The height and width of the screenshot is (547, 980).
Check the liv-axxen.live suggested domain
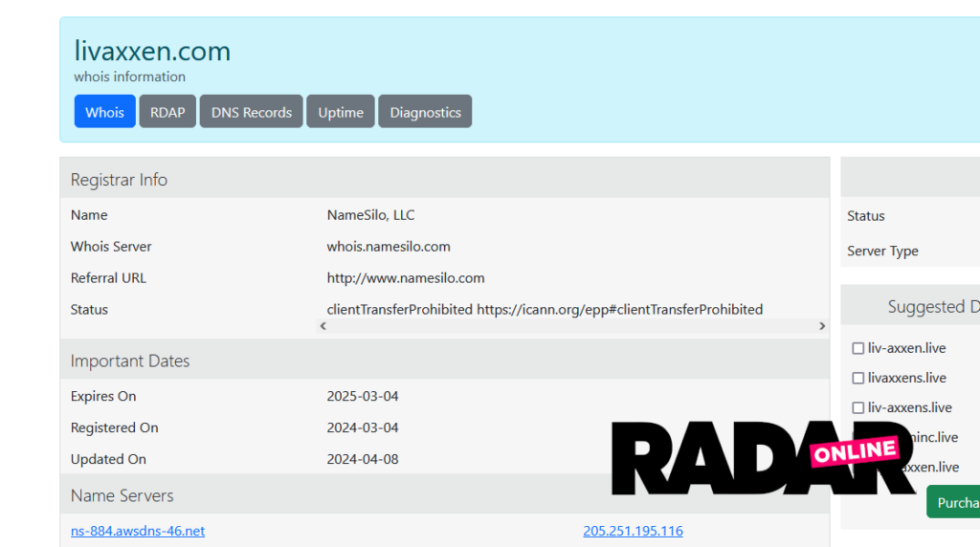[x=858, y=349]
